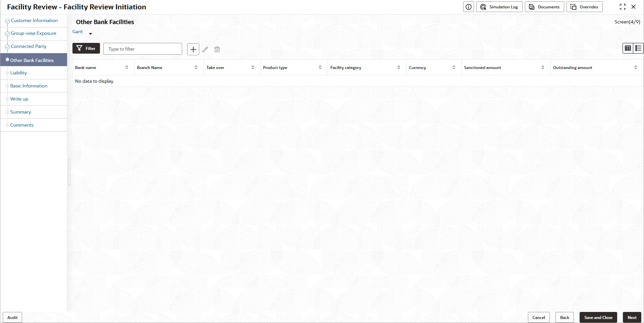Sort by Currency column

click(454, 67)
